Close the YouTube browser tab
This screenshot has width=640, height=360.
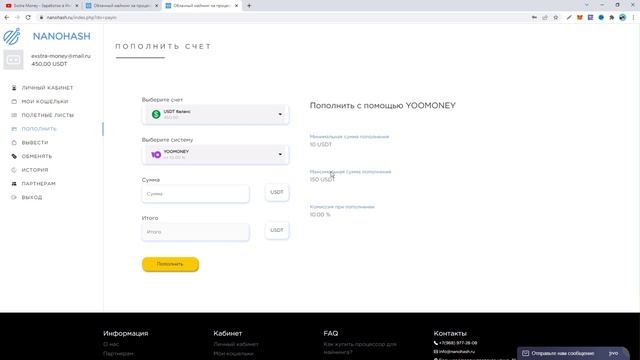pos(76,6)
